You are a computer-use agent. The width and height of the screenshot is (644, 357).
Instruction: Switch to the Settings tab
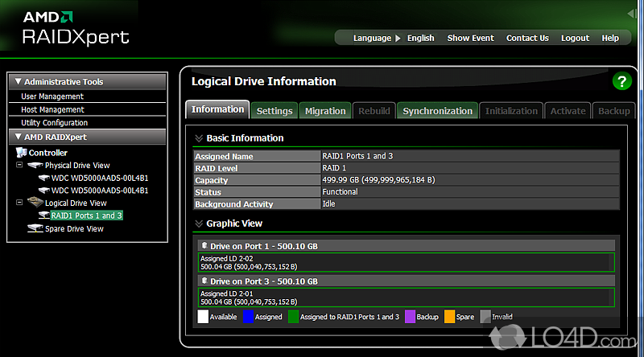coord(275,111)
